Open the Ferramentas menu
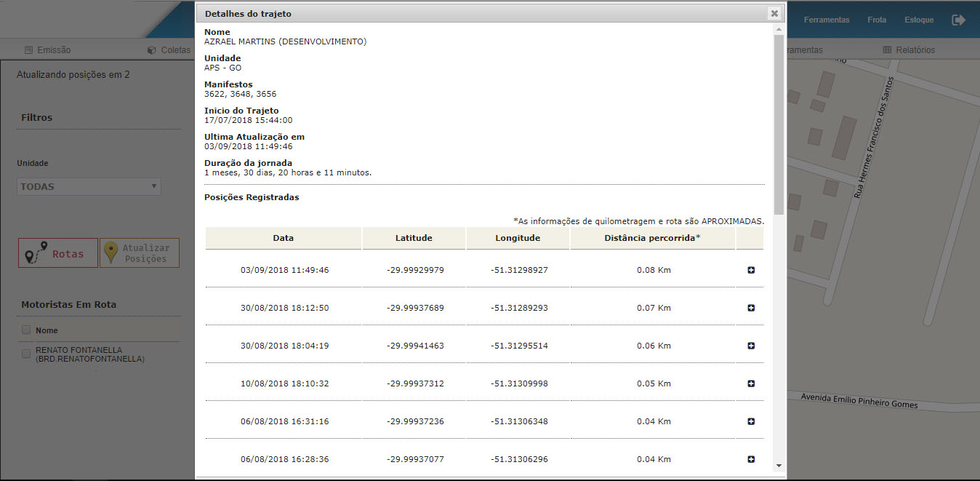 click(x=827, y=20)
